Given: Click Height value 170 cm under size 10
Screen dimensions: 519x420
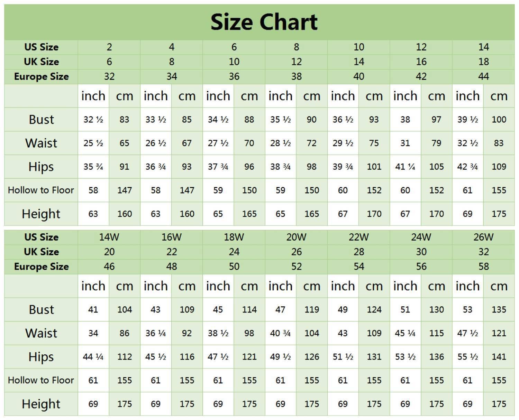Looking at the screenshot, I should (x=374, y=214).
